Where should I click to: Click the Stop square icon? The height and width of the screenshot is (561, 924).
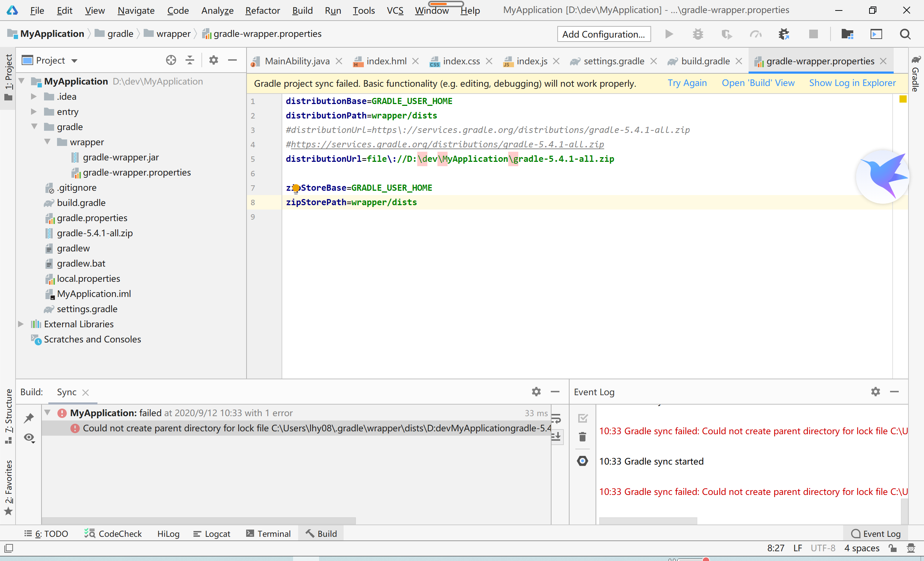point(813,34)
